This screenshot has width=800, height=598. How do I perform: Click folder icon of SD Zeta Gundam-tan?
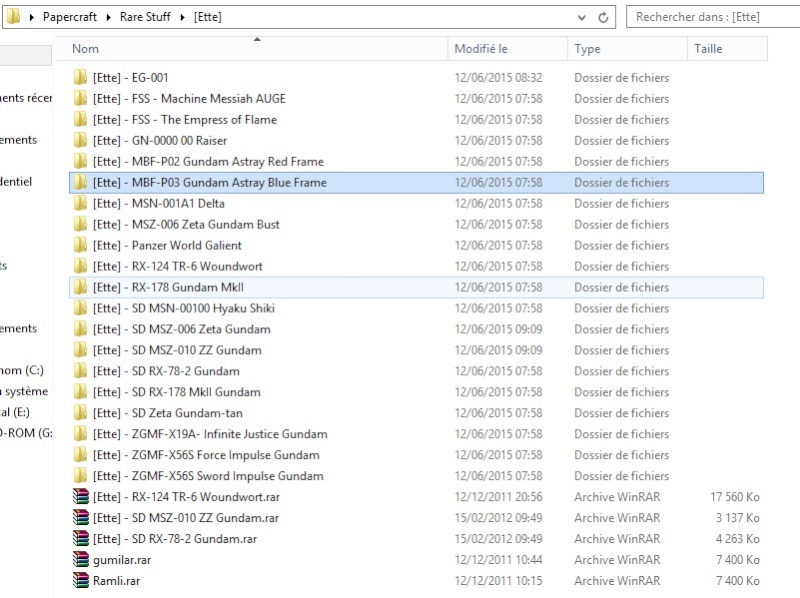coord(80,412)
